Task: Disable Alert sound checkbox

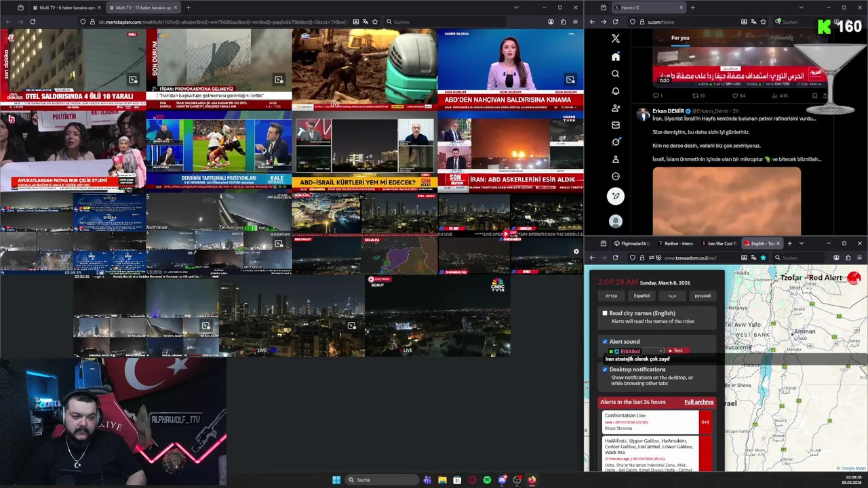Action: (605, 342)
